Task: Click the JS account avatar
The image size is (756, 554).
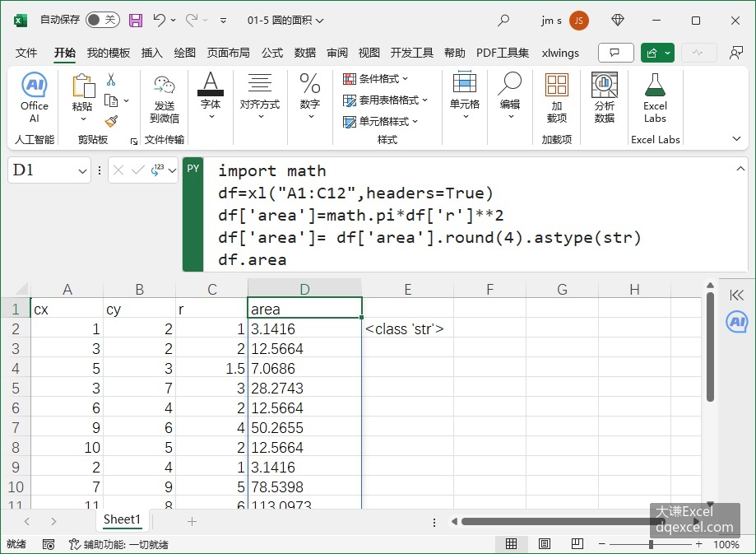Action: click(578, 21)
